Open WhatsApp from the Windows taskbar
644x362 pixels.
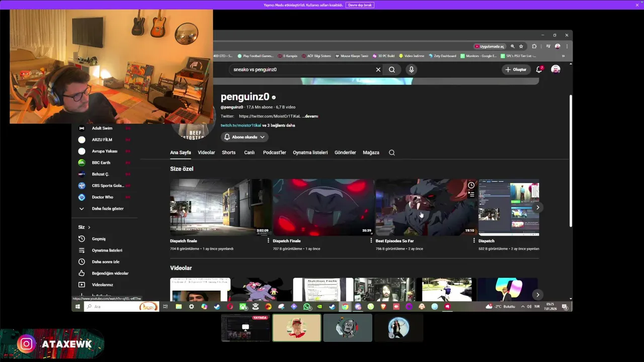click(x=307, y=307)
